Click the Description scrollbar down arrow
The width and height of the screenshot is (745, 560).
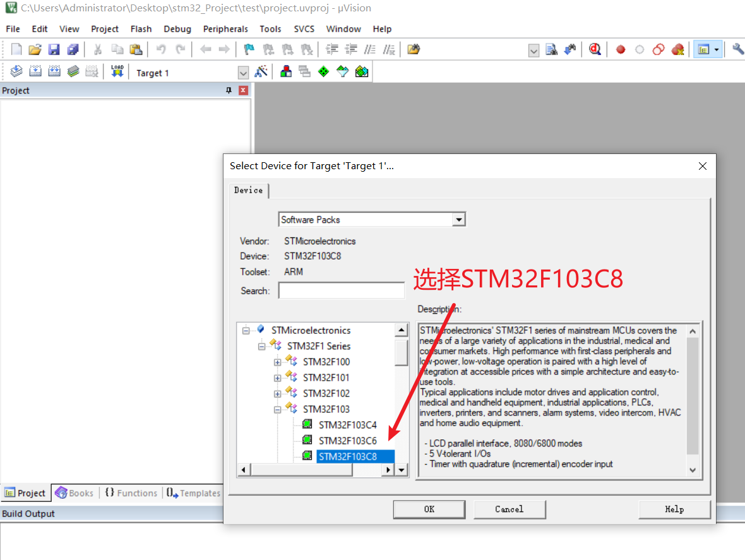click(x=693, y=470)
